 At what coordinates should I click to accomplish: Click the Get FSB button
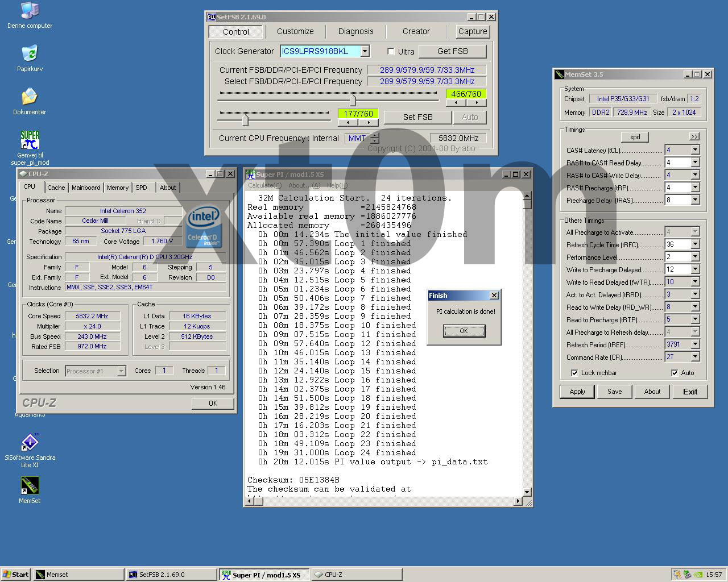[x=453, y=51]
